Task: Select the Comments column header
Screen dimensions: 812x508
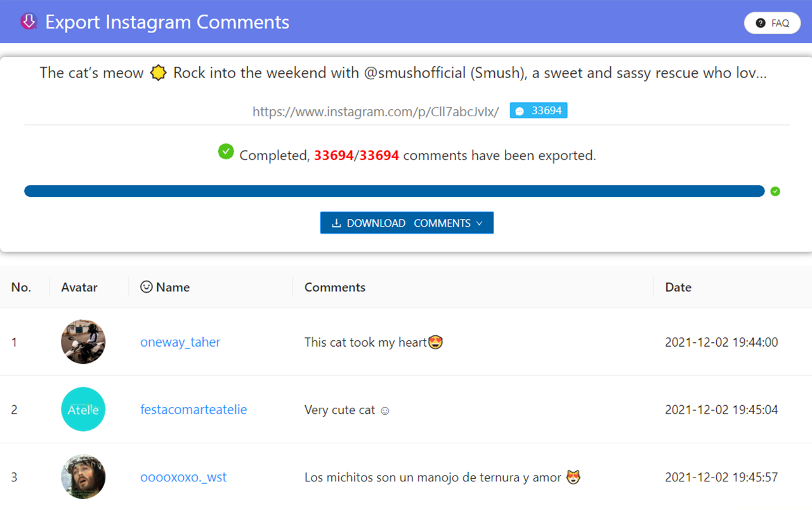Action: [x=335, y=287]
